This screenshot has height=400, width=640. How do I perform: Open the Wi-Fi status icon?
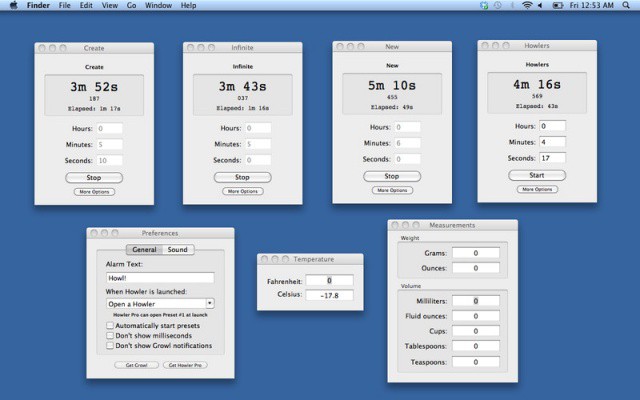(x=527, y=6)
